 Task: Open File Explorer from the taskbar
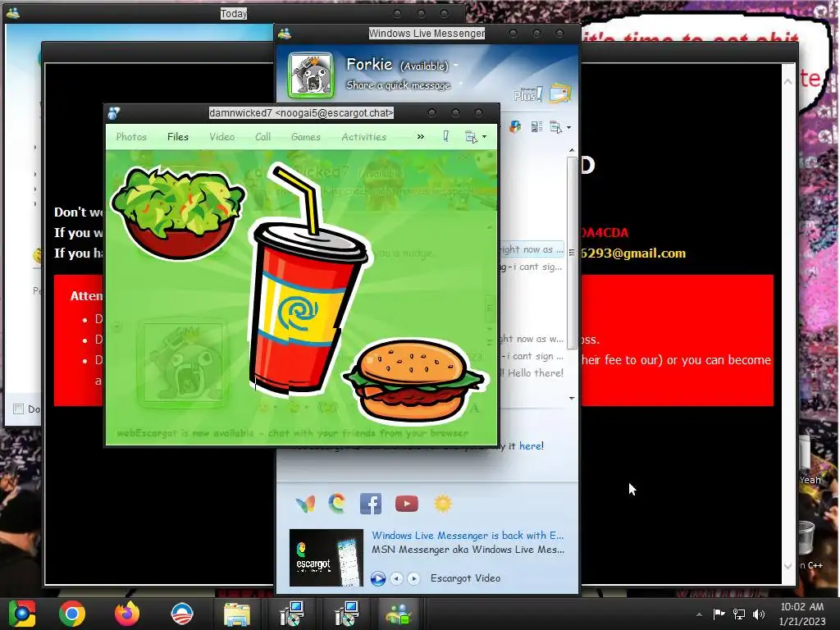(x=237, y=614)
